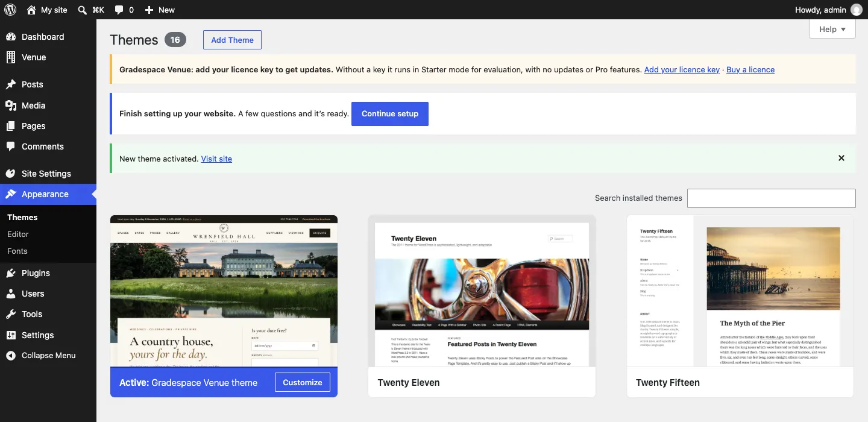Open the Dashboard menu item
Screen dimensions: 868x422
click(x=48, y=37)
